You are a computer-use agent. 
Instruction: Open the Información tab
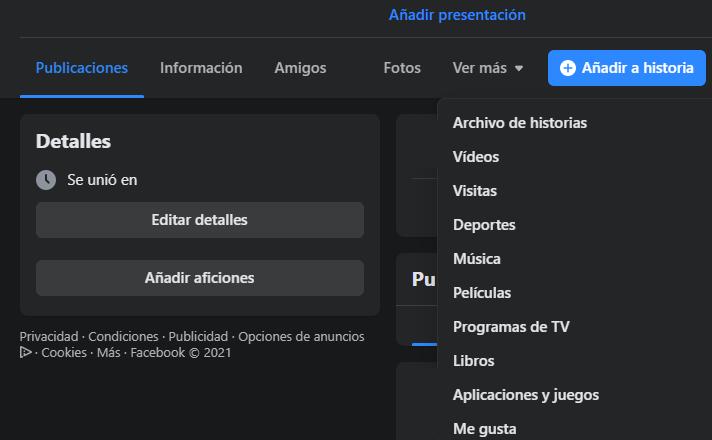pos(201,68)
